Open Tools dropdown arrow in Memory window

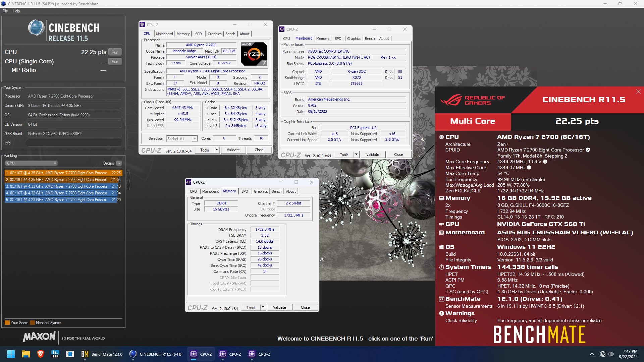(263, 307)
